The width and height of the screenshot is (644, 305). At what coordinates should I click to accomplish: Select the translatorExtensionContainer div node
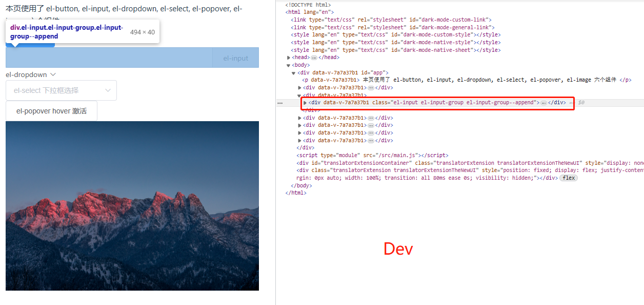[x=470, y=163]
